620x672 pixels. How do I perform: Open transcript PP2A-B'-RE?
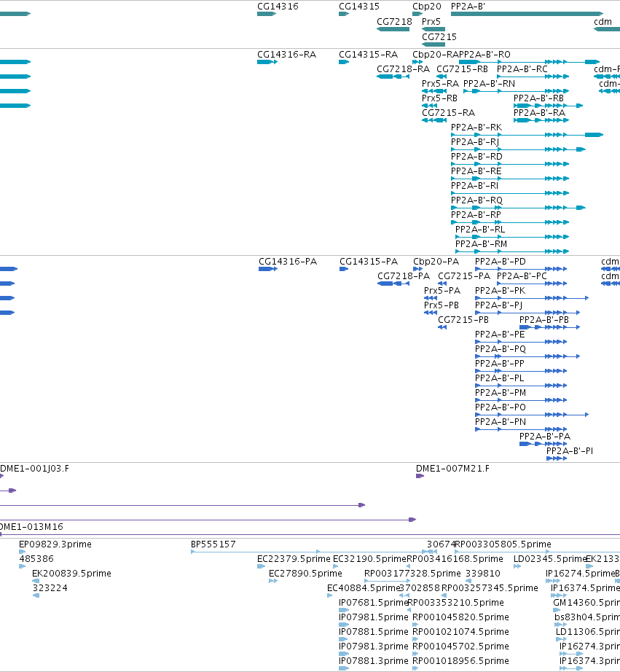coord(476,171)
